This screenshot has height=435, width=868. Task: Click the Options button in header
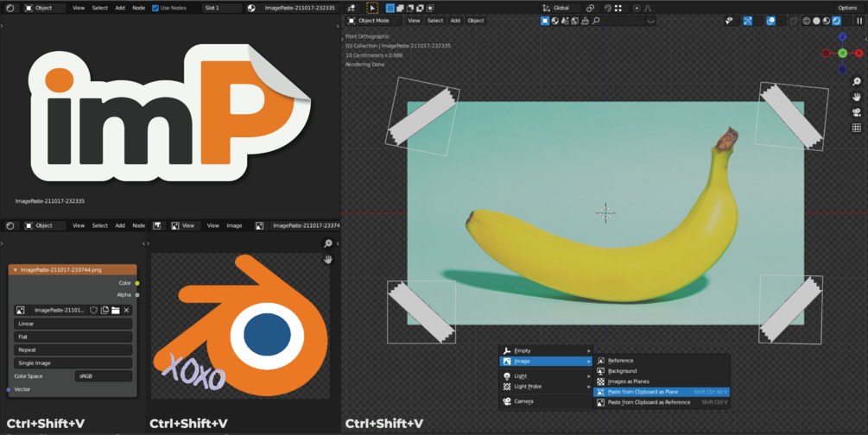tap(847, 8)
